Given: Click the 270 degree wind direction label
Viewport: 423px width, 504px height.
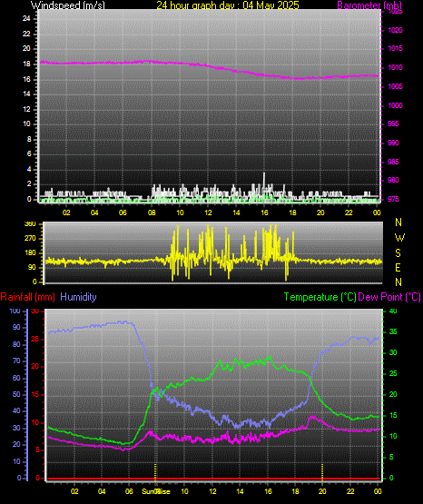Looking at the screenshot, I should coord(31,239).
